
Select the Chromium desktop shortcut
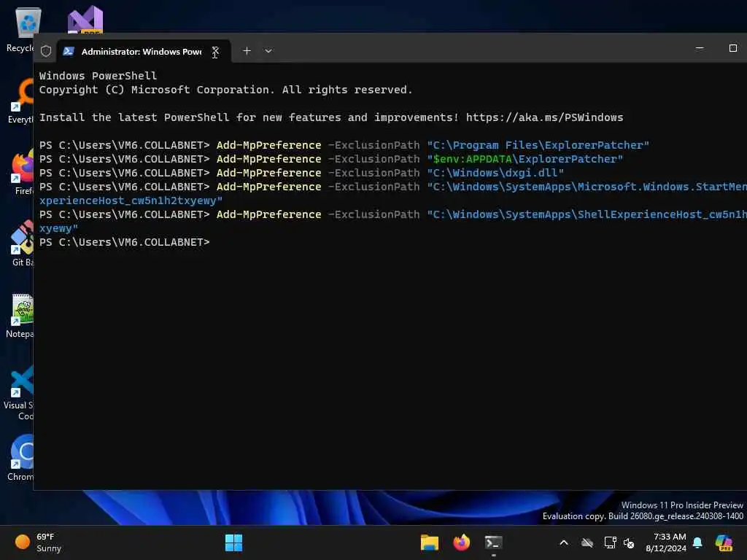[x=21, y=458]
